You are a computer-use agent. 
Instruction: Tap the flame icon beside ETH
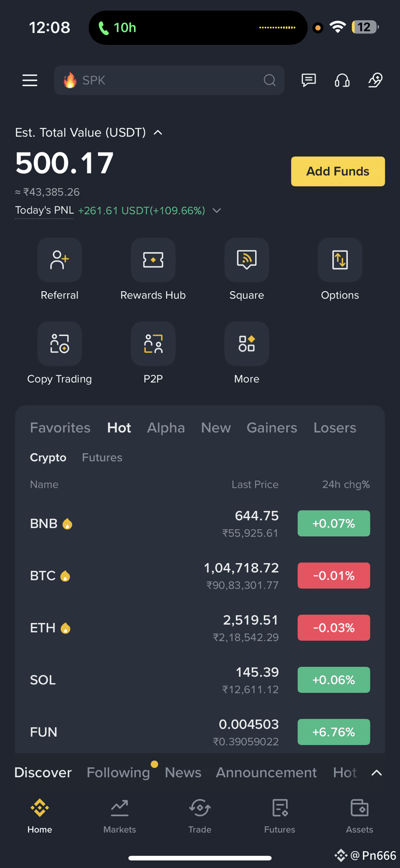point(66,628)
